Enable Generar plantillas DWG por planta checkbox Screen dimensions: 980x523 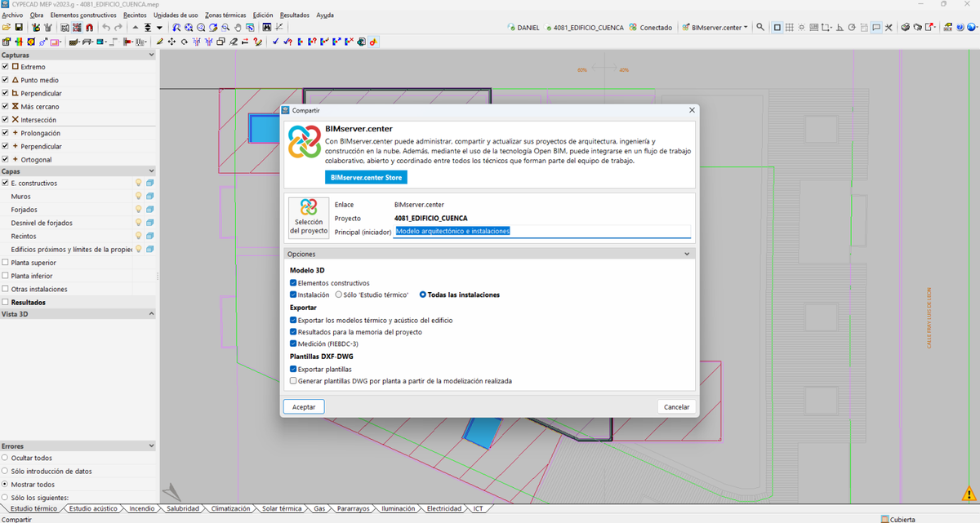click(x=293, y=381)
